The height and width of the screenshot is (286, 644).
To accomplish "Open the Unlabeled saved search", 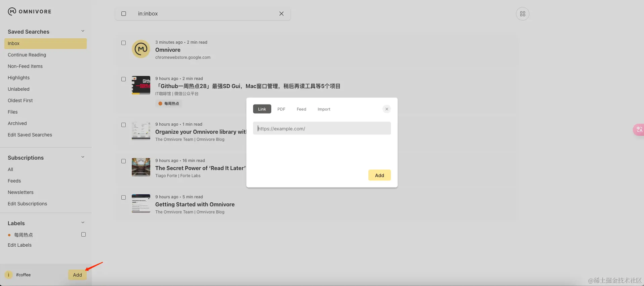I will 18,89.
